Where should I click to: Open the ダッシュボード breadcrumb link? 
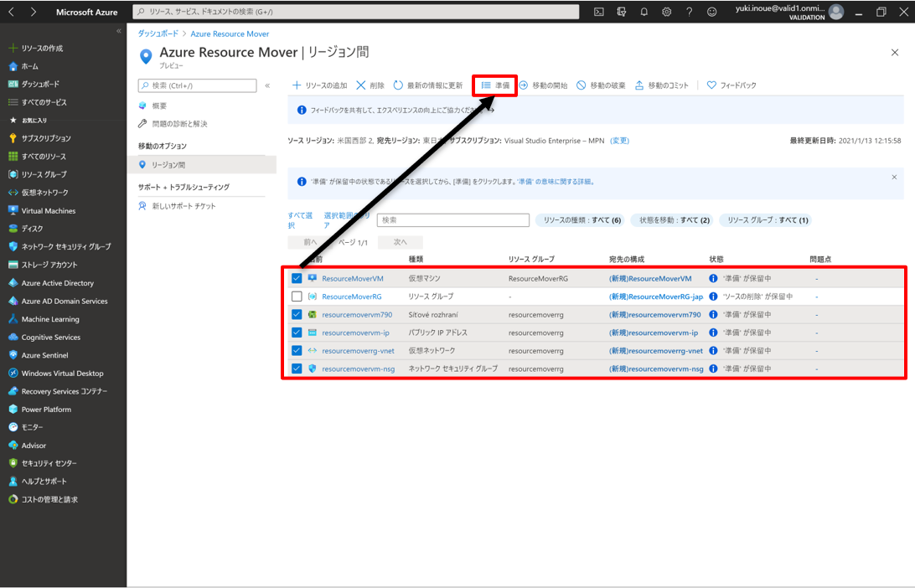tap(158, 34)
